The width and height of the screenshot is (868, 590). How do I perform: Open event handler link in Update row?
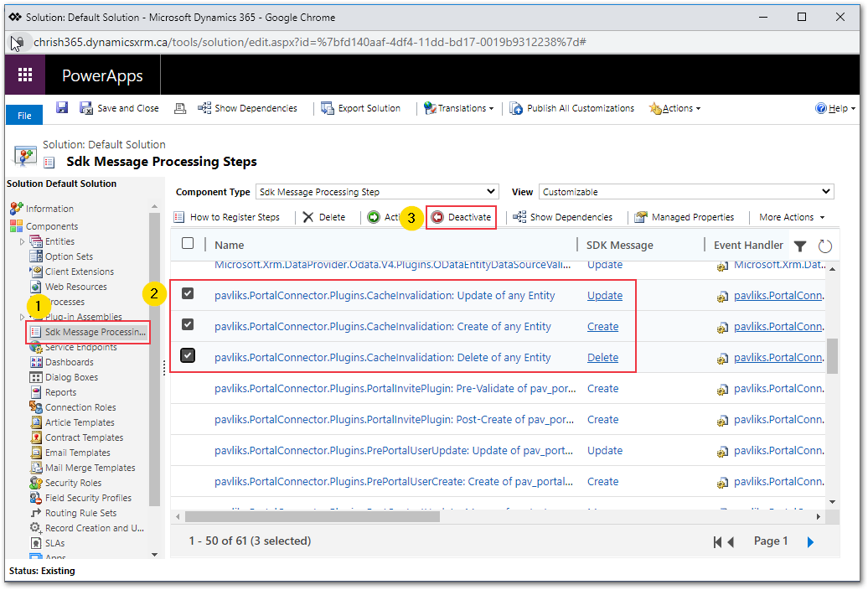(778, 296)
